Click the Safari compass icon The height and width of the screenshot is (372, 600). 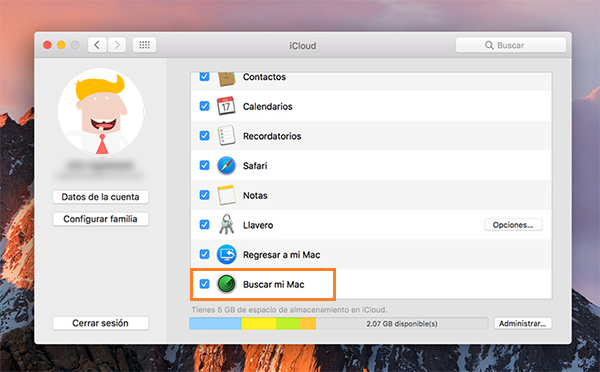(x=226, y=165)
